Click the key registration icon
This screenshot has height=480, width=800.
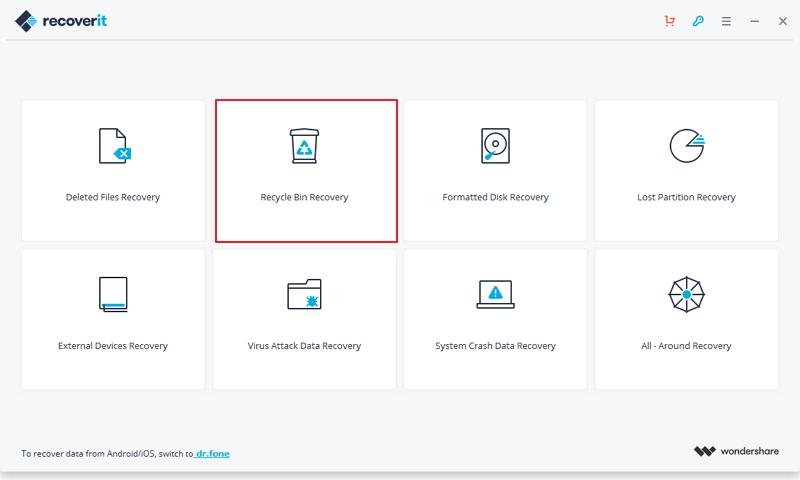click(x=698, y=21)
